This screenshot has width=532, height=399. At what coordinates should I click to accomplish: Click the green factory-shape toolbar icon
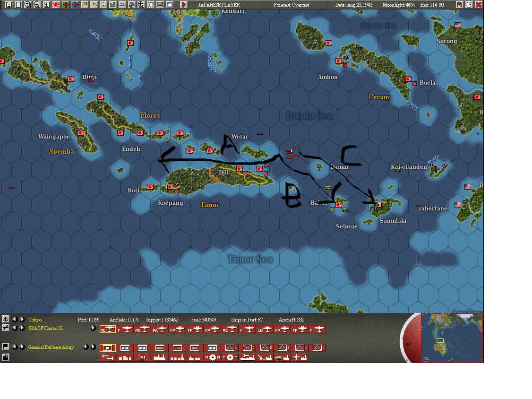click(112, 5)
